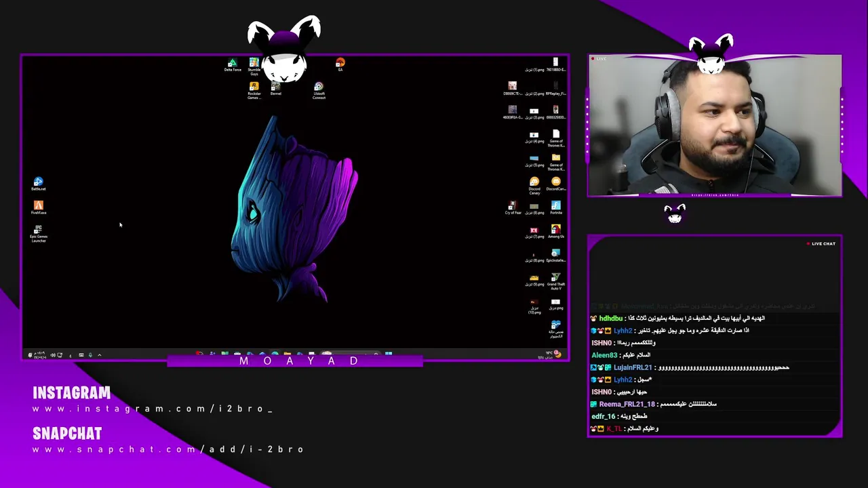Image resolution: width=868 pixels, height=488 pixels.
Task: Select the DB869C7E image file
Action: [x=513, y=88]
